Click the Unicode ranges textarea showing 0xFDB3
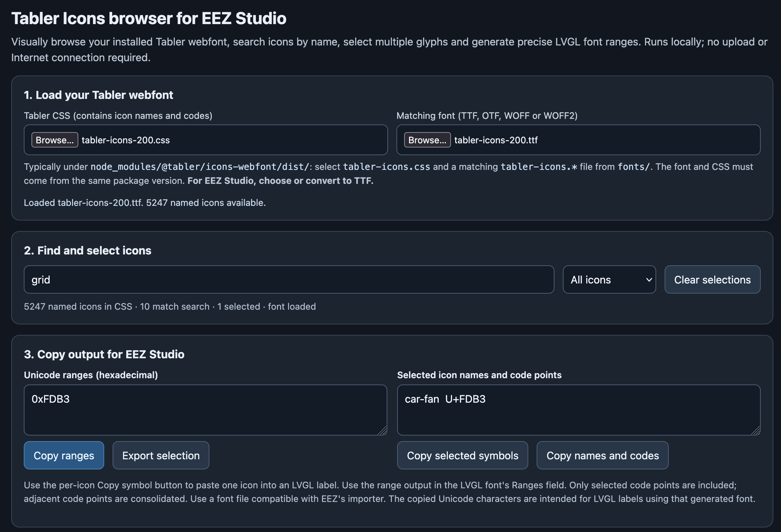This screenshot has width=781, height=532. 206,410
